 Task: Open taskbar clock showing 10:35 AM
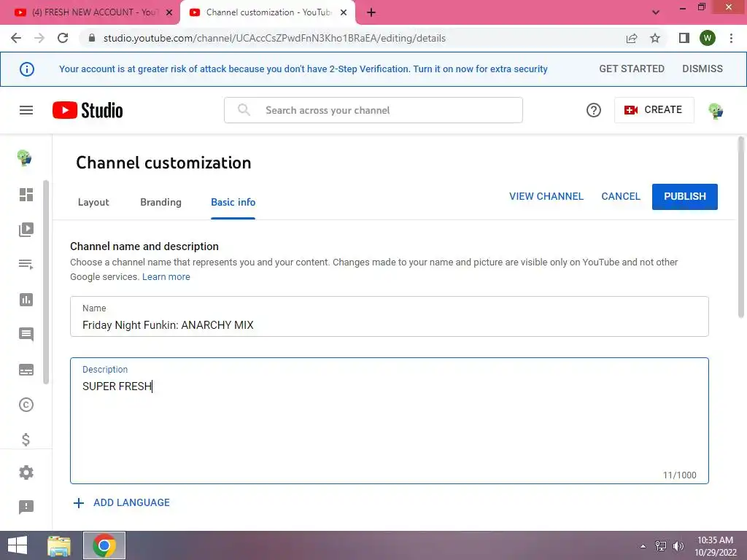pyautogui.click(x=715, y=546)
